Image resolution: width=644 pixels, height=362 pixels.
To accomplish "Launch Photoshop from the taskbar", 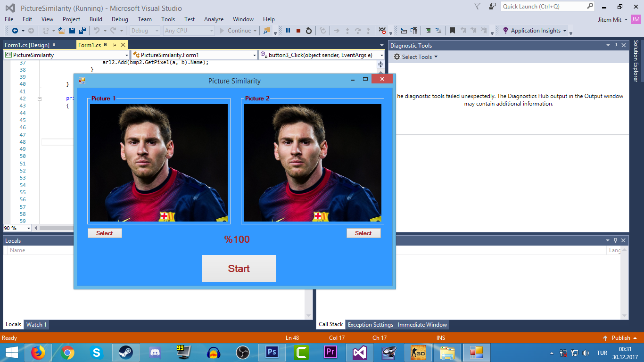I will point(272,353).
